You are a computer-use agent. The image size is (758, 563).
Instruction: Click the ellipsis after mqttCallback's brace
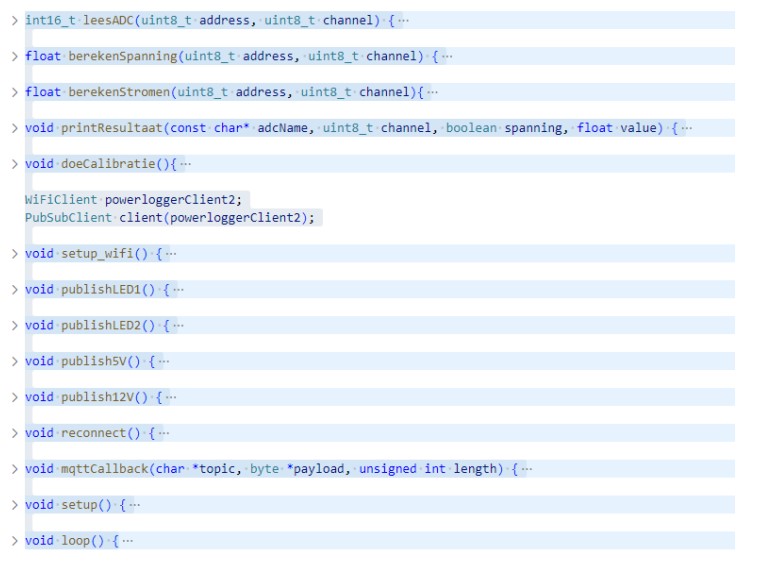tap(527, 469)
